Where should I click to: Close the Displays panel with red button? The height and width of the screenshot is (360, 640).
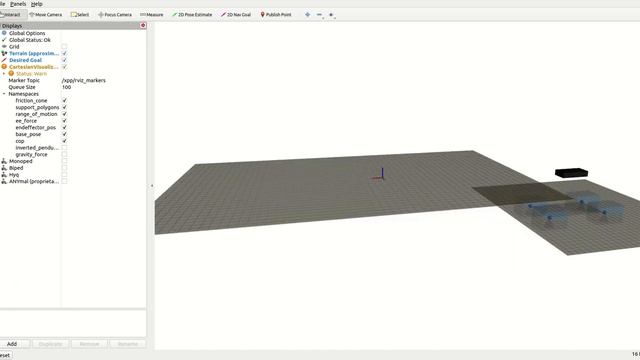[x=143, y=25]
